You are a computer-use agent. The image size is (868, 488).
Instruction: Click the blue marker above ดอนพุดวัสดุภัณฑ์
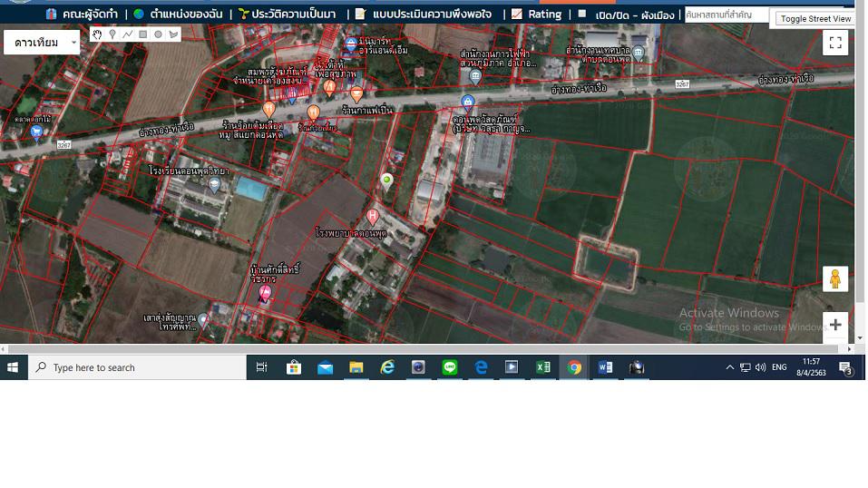[x=467, y=102]
